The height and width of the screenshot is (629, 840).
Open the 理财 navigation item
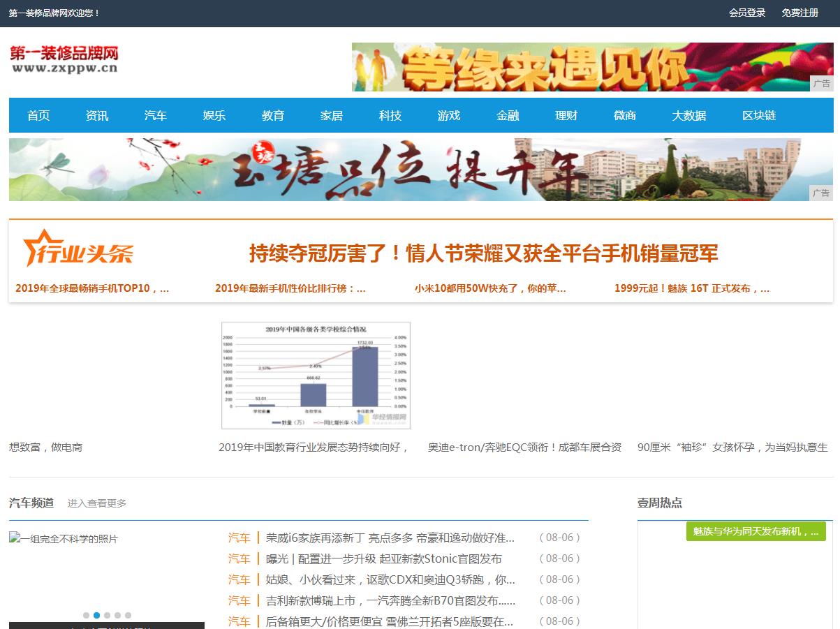tap(566, 115)
